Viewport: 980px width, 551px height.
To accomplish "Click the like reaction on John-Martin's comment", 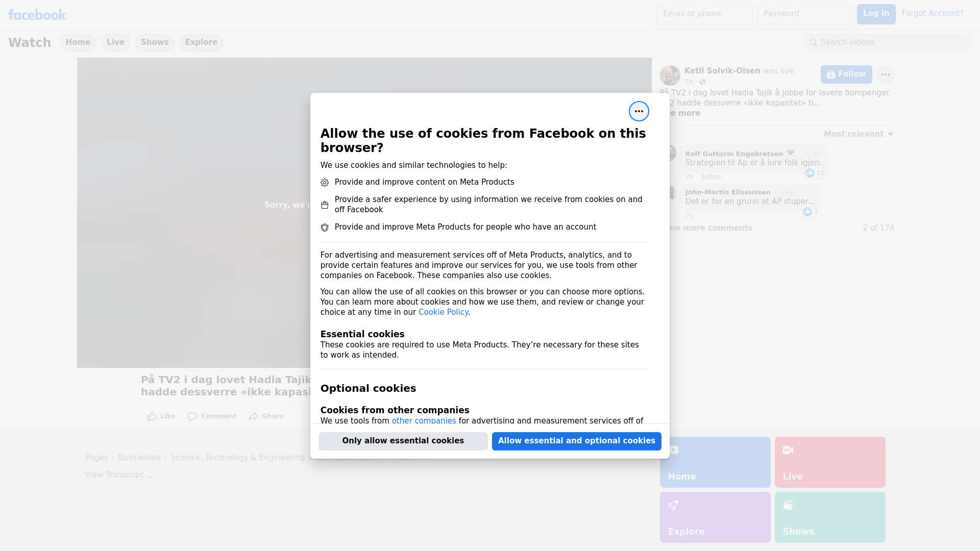I will click(x=807, y=212).
